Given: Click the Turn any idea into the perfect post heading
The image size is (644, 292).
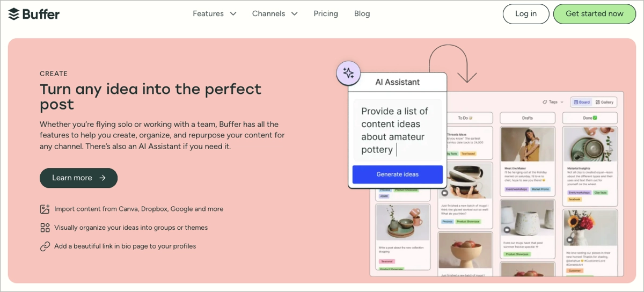Looking at the screenshot, I should (151, 96).
